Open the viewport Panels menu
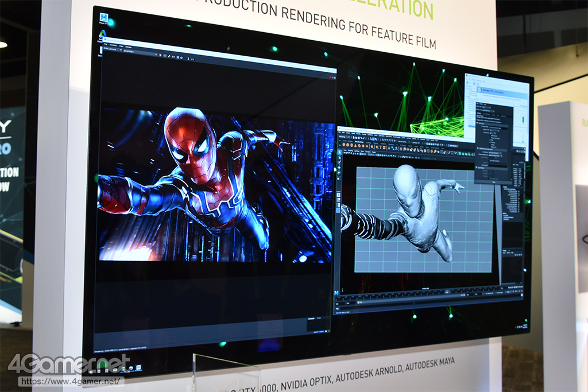The height and width of the screenshot is (392, 588). coord(374,152)
